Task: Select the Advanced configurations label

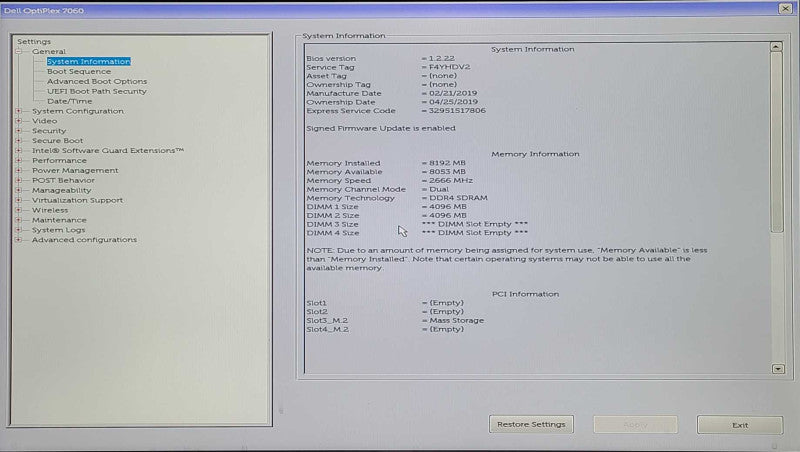Action: click(x=84, y=240)
